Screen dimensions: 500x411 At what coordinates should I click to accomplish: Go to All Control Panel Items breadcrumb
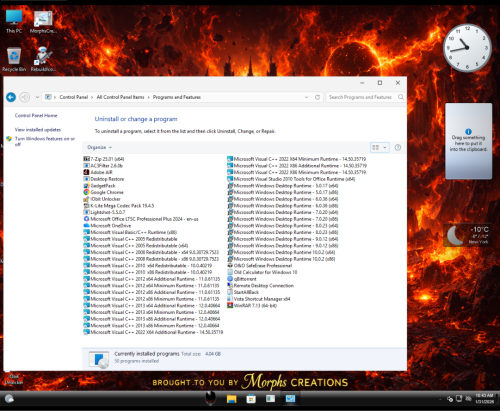click(x=120, y=97)
